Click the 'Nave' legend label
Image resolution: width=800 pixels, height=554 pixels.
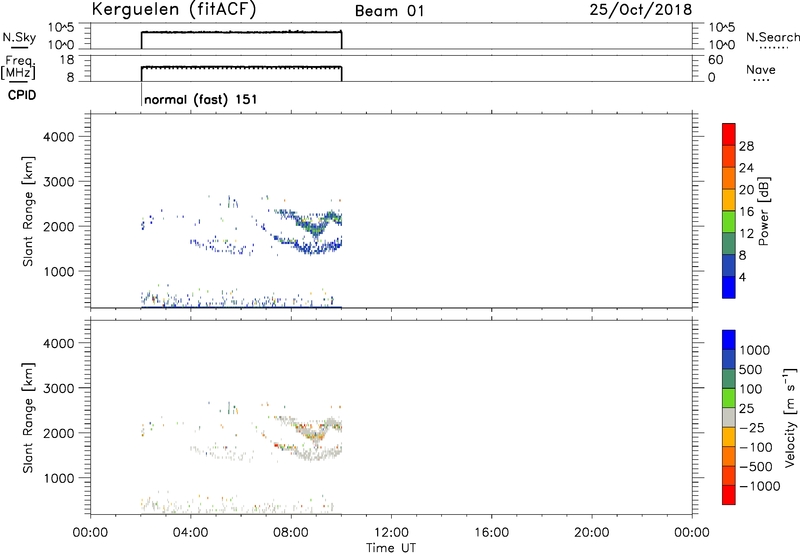point(761,69)
